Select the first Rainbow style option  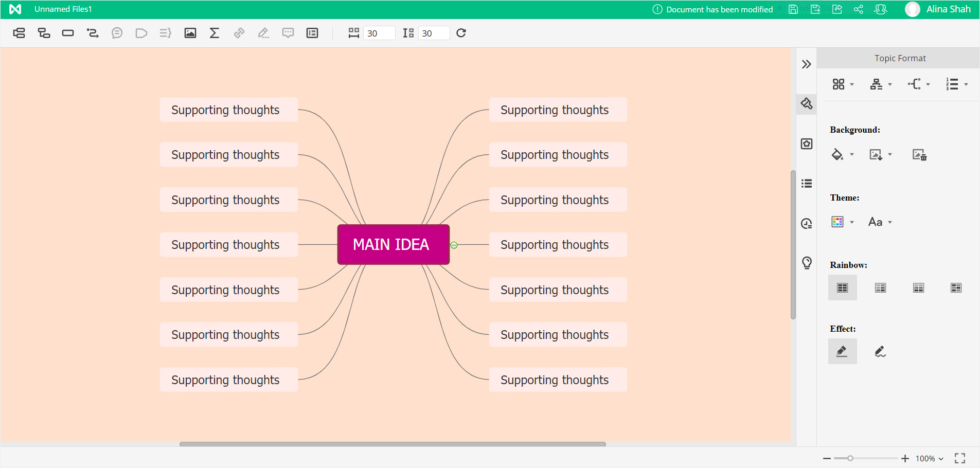click(842, 288)
